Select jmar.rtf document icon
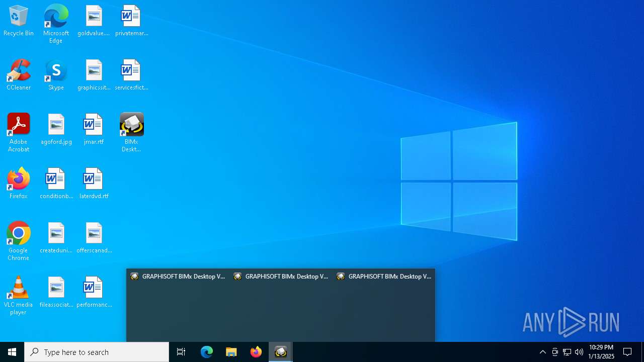 (94, 129)
